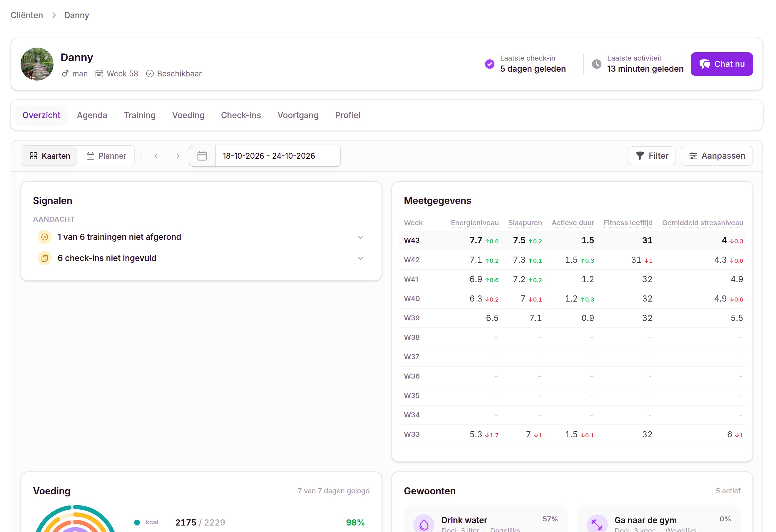The image size is (776, 532).
Task: Click the orange training-not-completed warning icon
Action: pyautogui.click(x=45, y=237)
